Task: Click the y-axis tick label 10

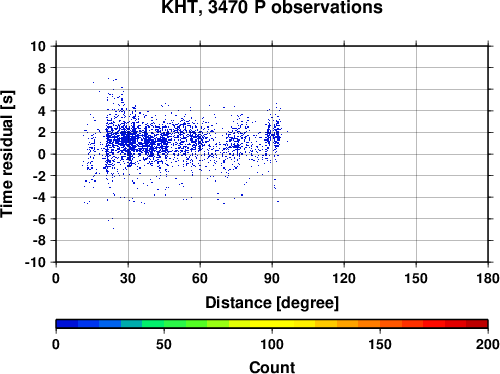Action: (x=38, y=46)
